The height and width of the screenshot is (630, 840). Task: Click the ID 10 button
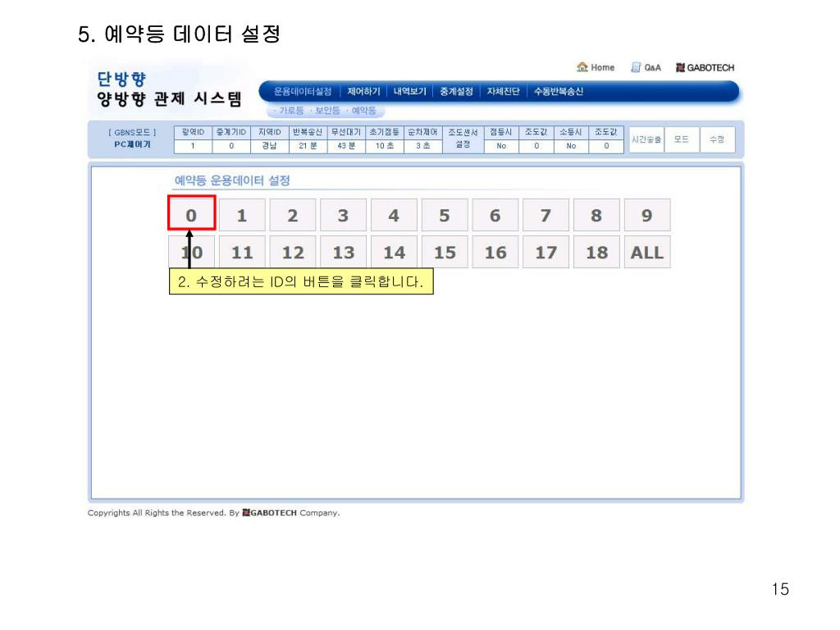[191, 252]
